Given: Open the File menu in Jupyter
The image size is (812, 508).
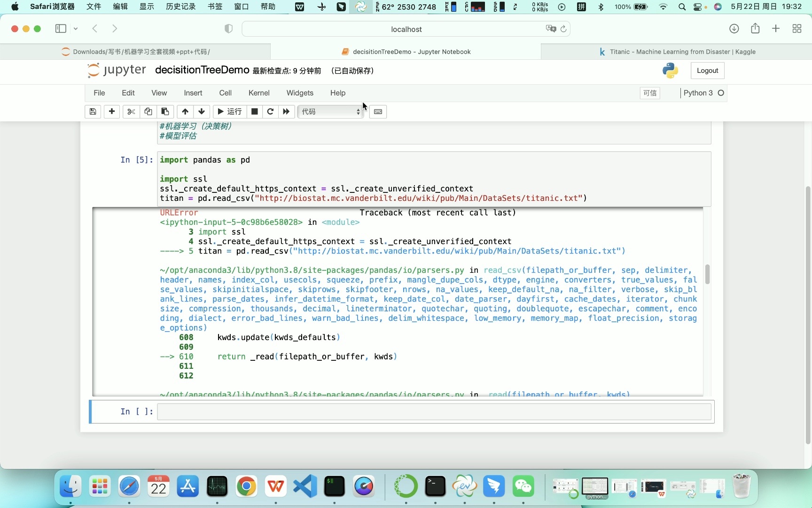Looking at the screenshot, I should click(x=99, y=93).
